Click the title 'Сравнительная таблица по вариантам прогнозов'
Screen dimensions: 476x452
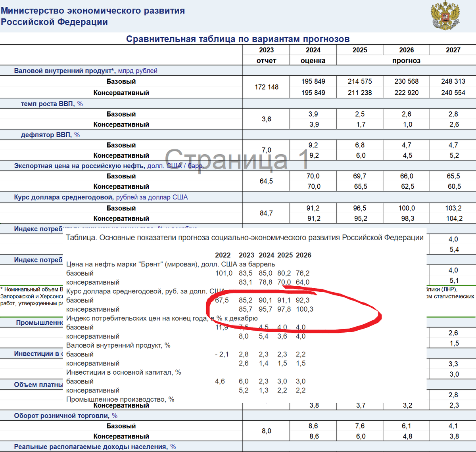click(x=238, y=39)
